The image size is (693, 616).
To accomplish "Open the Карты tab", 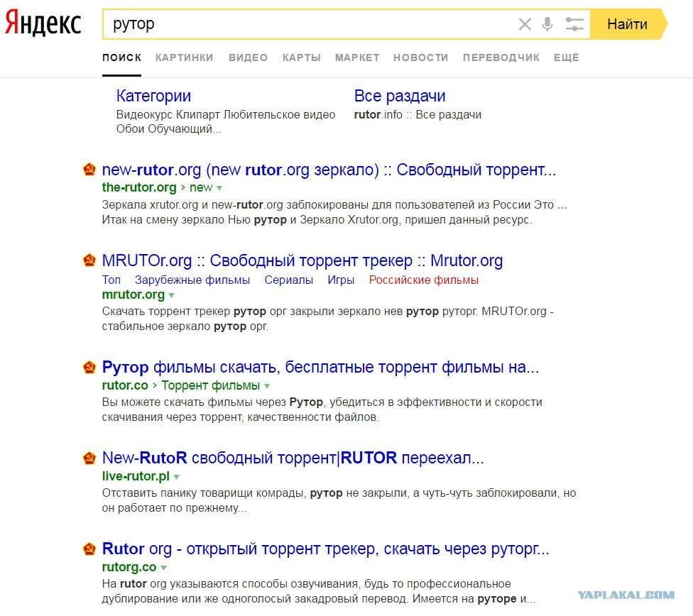I will click(302, 57).
